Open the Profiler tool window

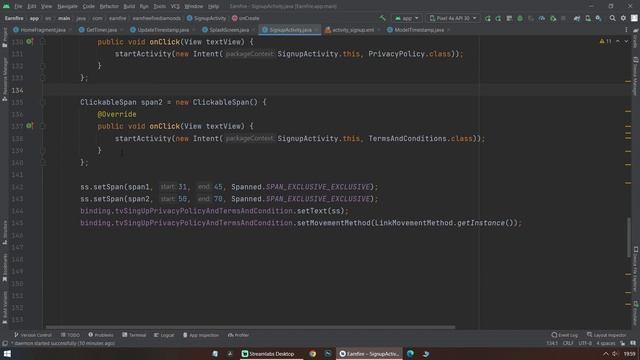pos(238,335)
